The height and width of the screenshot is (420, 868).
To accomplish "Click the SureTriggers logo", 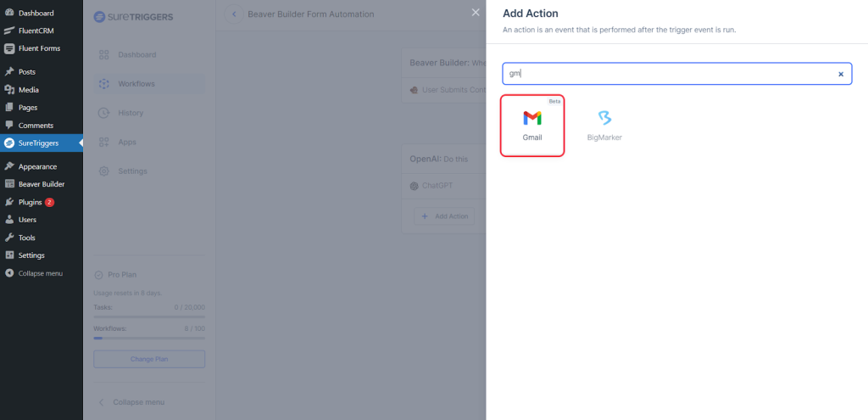I will [x=136, y=16].
